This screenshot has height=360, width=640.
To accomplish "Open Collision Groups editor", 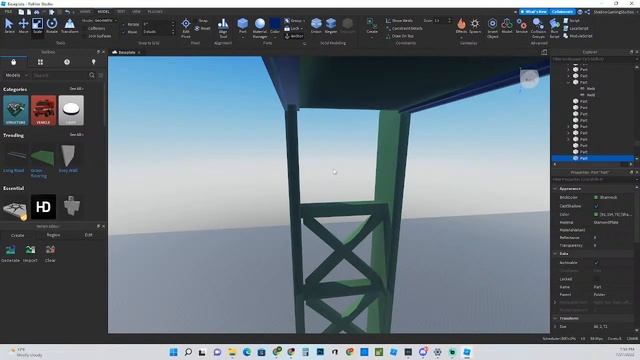I will [538, 28].
